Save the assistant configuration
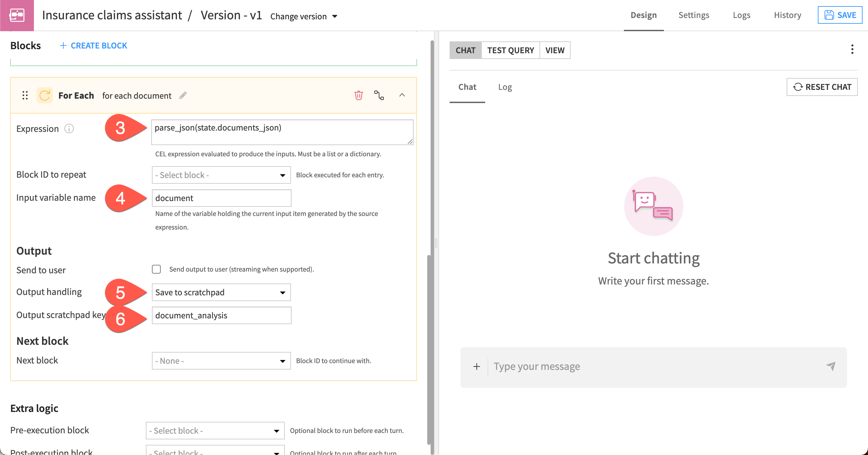The height and width of the screenshot is (455, 868). (840, 15)
